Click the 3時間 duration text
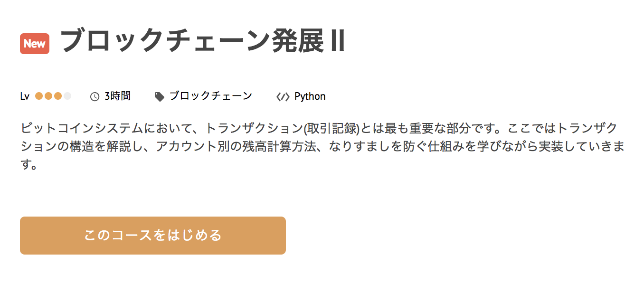This screenshot has width=644, height=284. coord(117,96)
